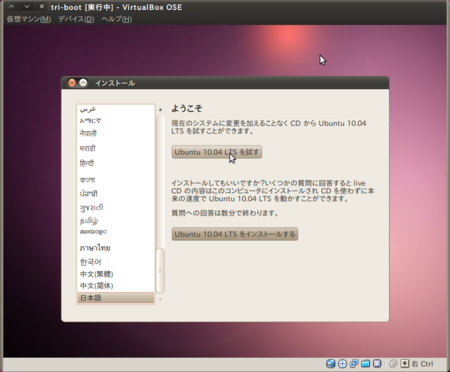Select 中文(简体) in the language list
The image size is (450, 372).
(x=116, y=286)
